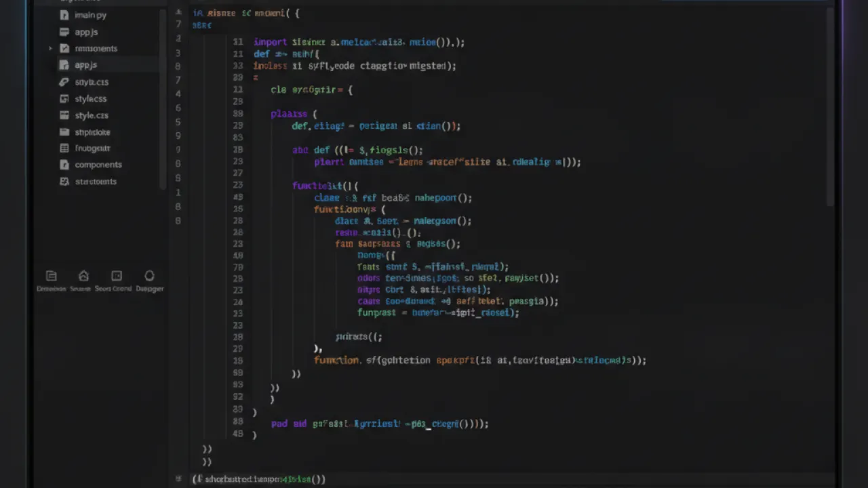Open the Extensions panel icon at sidebar bottom
The width and height of the screenshot is (868, 488).
[51, 276]
